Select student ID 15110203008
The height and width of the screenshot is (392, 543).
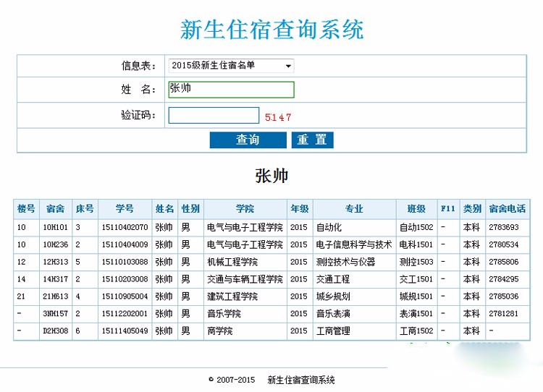(125, 279)
